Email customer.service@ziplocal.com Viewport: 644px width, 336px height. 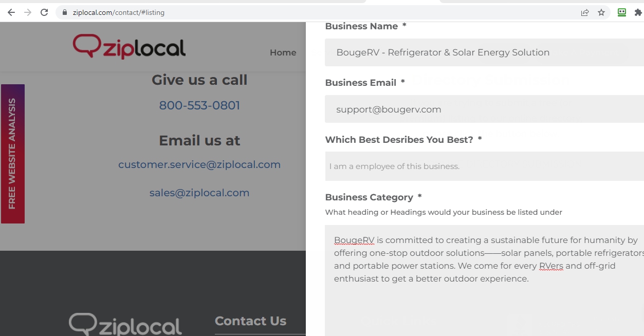pyautogui.click(x=199, y=164)
